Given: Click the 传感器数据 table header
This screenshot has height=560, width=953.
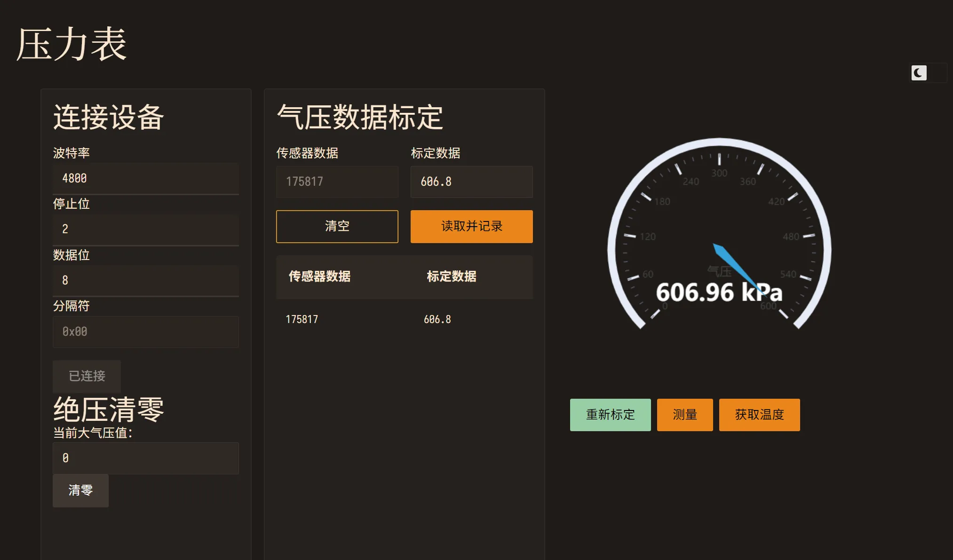Looking at the screenshot, I should (x=320, y=277).
